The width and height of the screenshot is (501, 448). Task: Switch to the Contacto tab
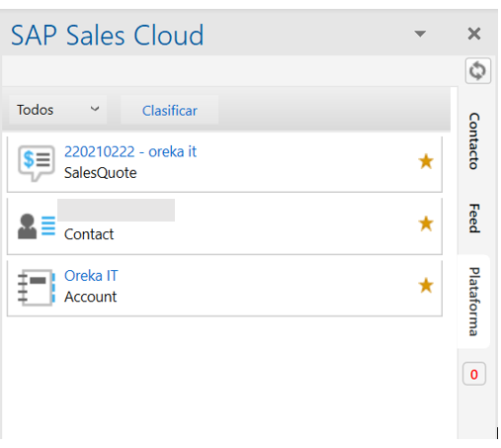474,141
